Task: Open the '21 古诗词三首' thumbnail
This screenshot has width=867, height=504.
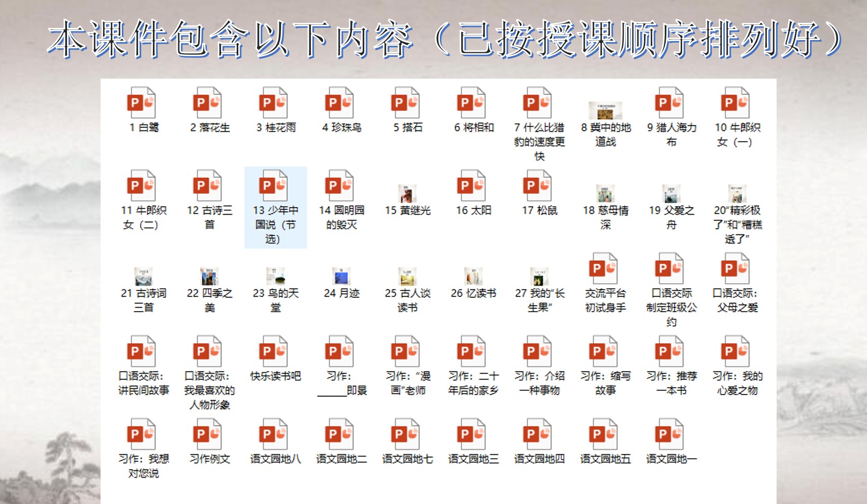Action: pos(143,277)
